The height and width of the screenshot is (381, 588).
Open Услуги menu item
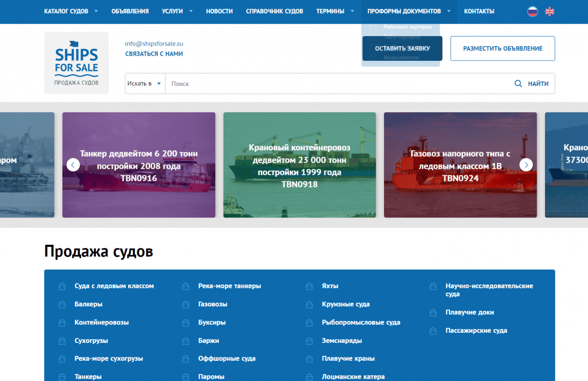(x=172, y=11)
